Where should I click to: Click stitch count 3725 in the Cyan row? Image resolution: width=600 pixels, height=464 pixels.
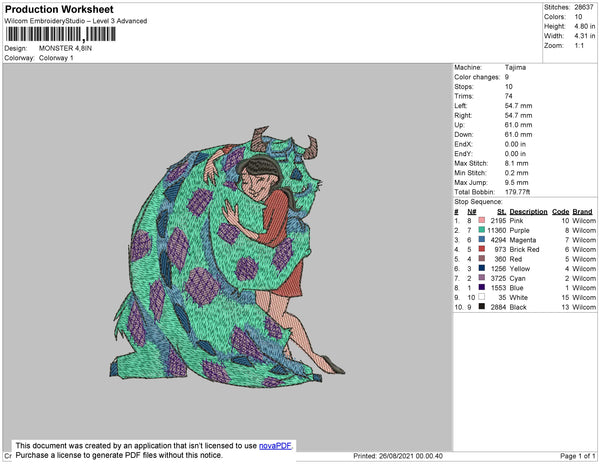pyautogui.click(x=498, y=278)
